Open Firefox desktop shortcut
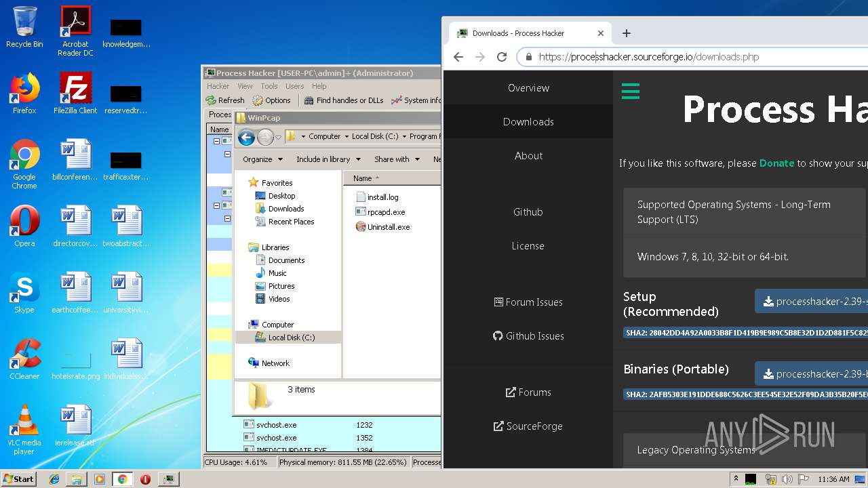The height and width of the screenshot is (488, 868). (24, 94)
